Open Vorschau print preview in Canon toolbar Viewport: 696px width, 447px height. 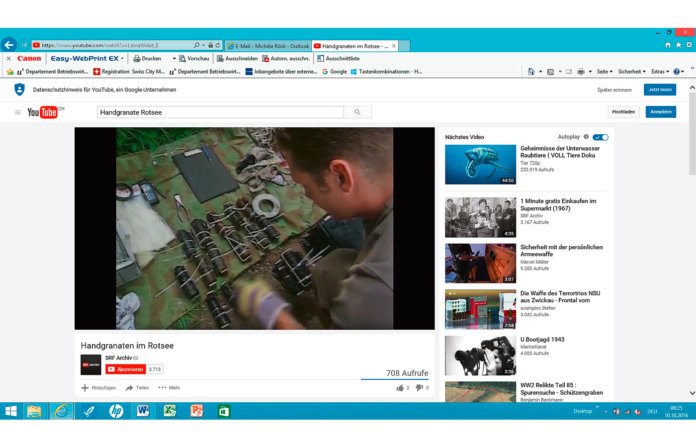point(194,59)
